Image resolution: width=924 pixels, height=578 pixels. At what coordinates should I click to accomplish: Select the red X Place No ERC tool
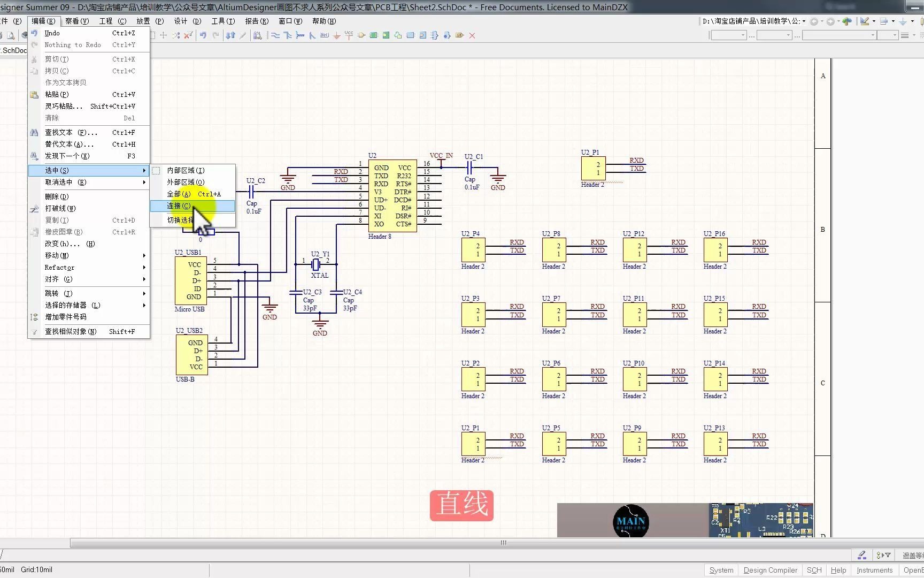click(x=472, y=35)
